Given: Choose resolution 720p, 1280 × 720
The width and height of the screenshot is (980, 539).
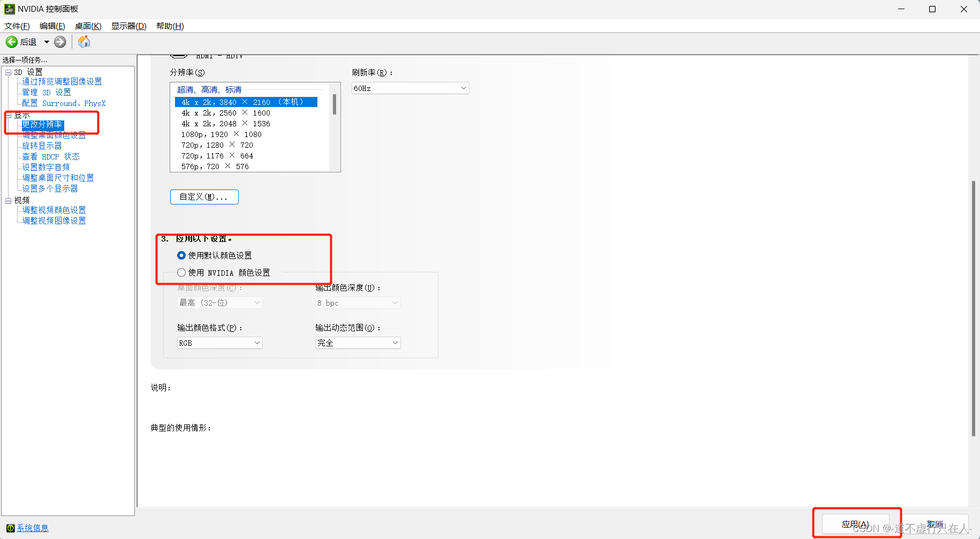Looking at the screenshot, I should tap(217, 145).
